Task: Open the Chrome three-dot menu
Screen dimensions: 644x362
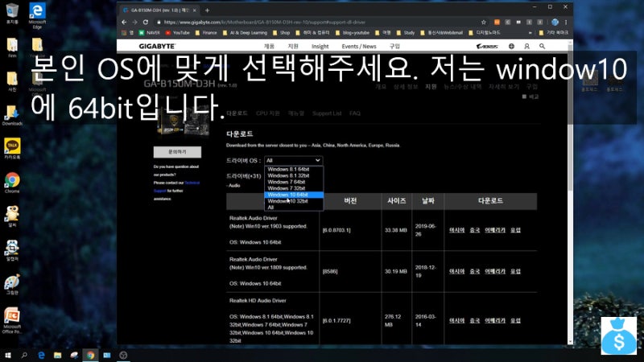Action: (566, 23)
